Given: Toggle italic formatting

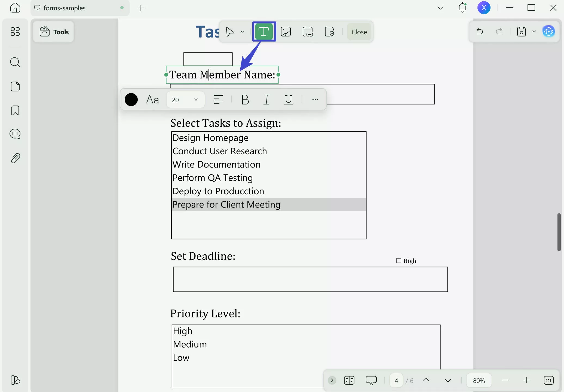Looking at the screenshot, I should coord(266,100).
